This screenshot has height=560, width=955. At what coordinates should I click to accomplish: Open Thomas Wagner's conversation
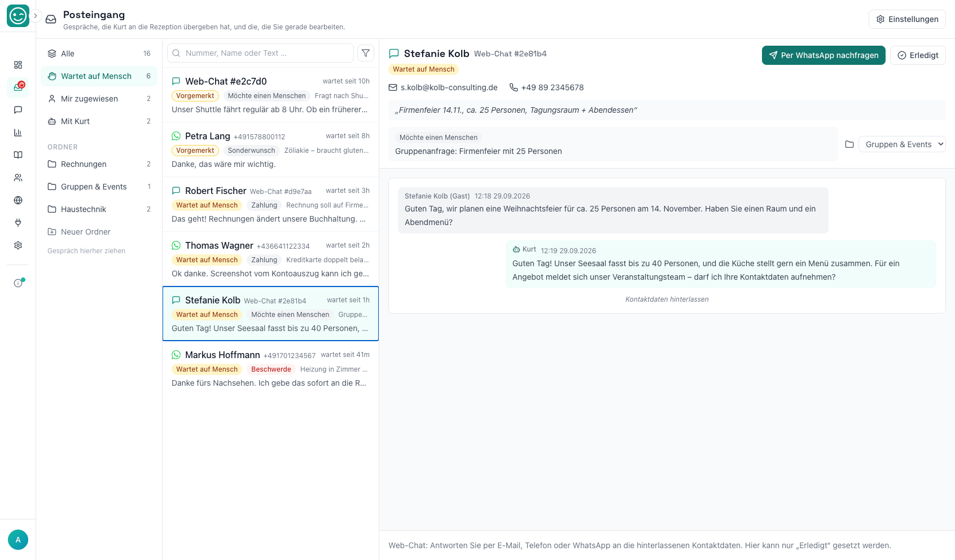270,259
